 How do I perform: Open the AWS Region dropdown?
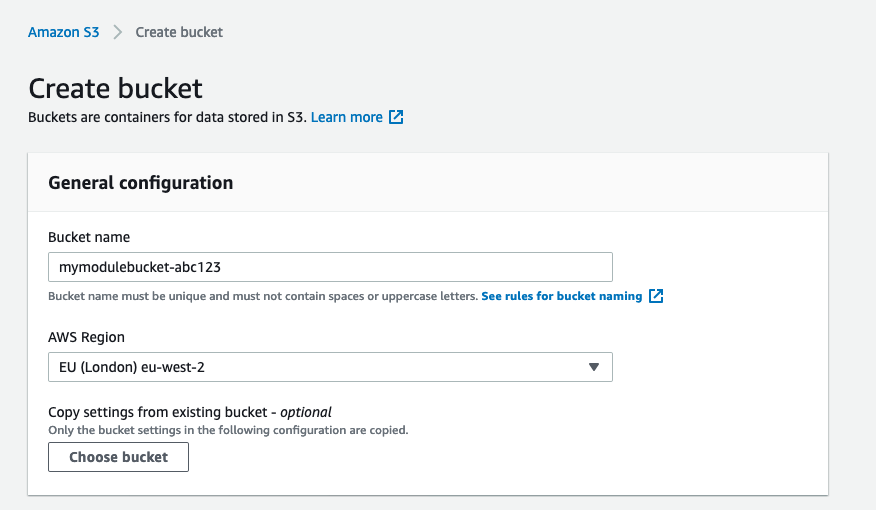coord(330,367)
